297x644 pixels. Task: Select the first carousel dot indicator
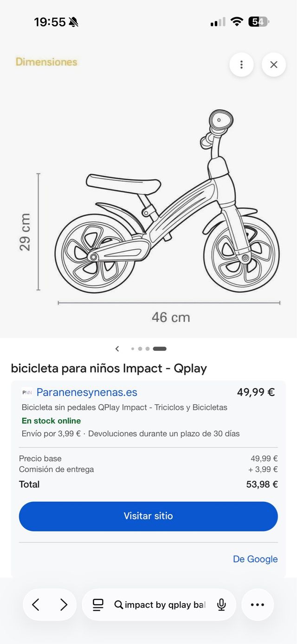[x=132, y=348]
